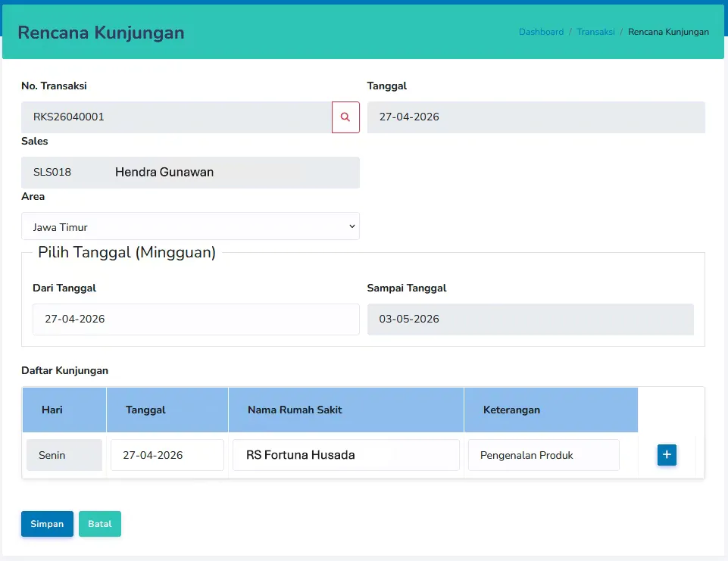Open Transaksi breadcrumb link

(x=595, y=32)
